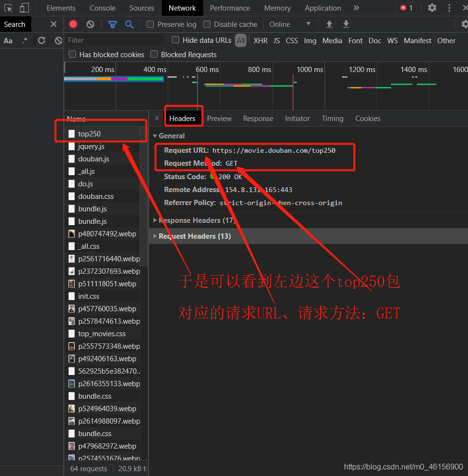
Task: Open the Initiator tab
Action: pos(297,118)
